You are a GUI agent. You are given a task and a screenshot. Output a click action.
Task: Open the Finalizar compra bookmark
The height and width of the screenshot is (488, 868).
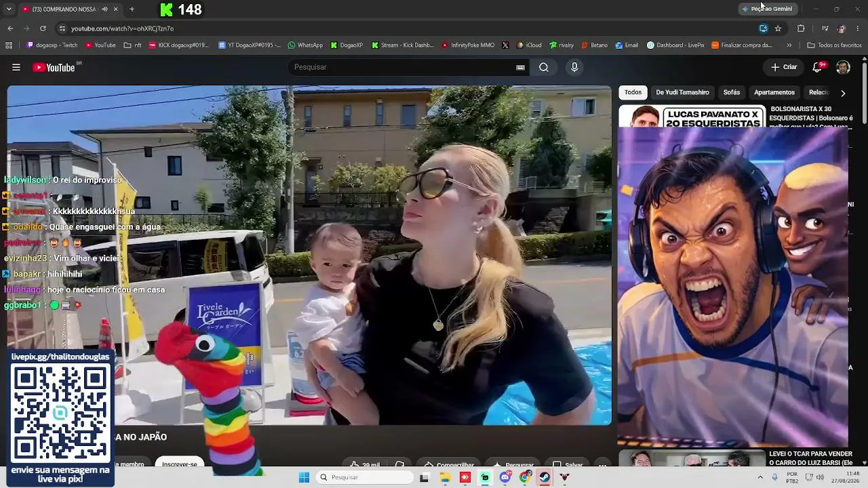tap(742, 45)
